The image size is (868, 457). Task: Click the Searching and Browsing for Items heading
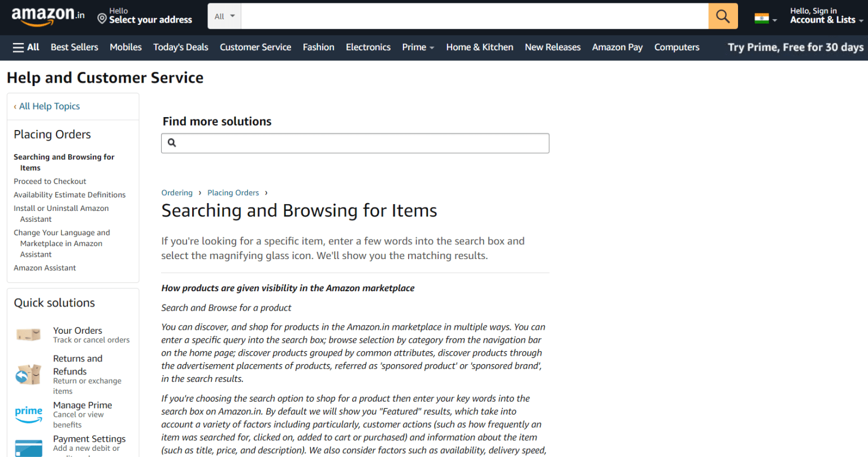[299, 210]
